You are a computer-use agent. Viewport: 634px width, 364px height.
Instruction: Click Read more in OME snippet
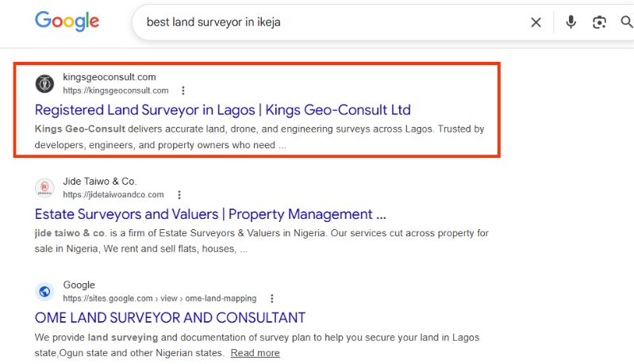[256, 353]
